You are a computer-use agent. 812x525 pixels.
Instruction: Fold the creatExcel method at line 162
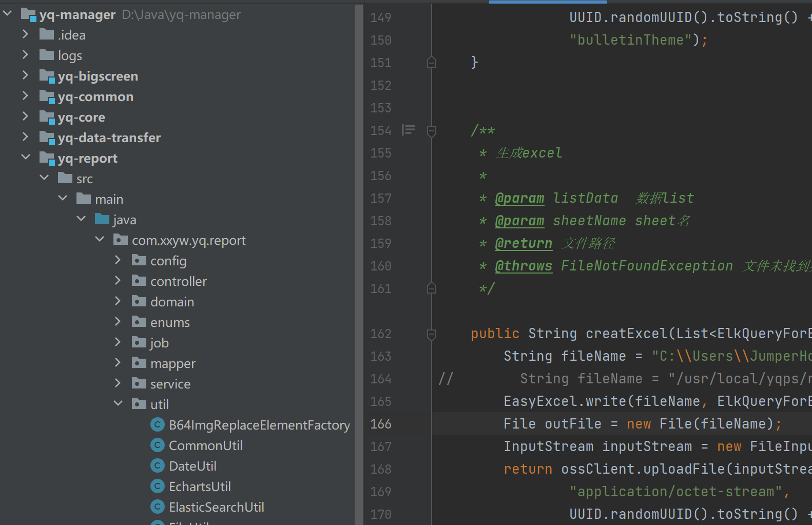tap(432, 334)
